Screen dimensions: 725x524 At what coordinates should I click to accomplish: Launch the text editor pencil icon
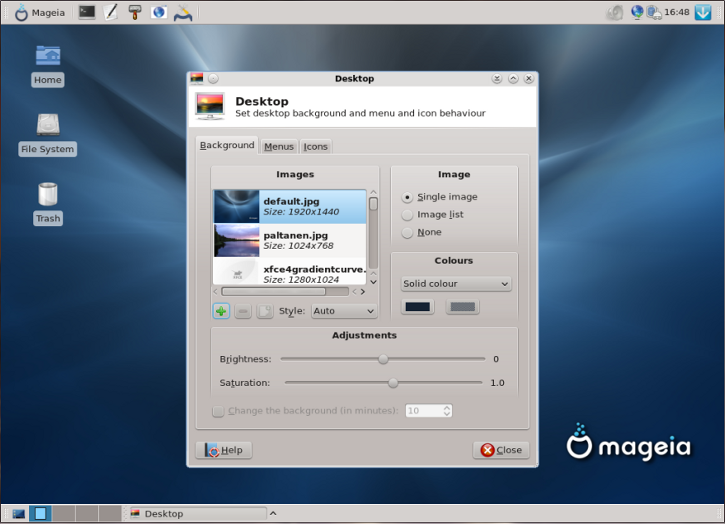111,12
